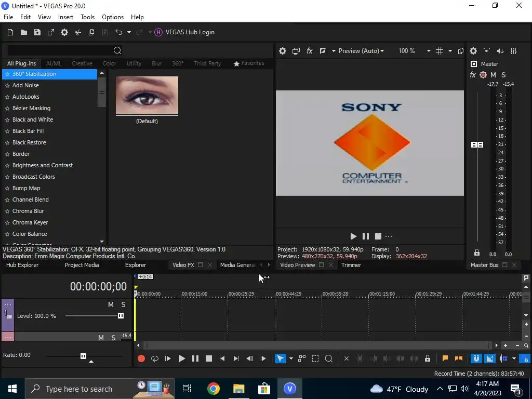Toggle Loop Playback in the transport bar
This screenshot has width=532, height=399.
(155, 358)
